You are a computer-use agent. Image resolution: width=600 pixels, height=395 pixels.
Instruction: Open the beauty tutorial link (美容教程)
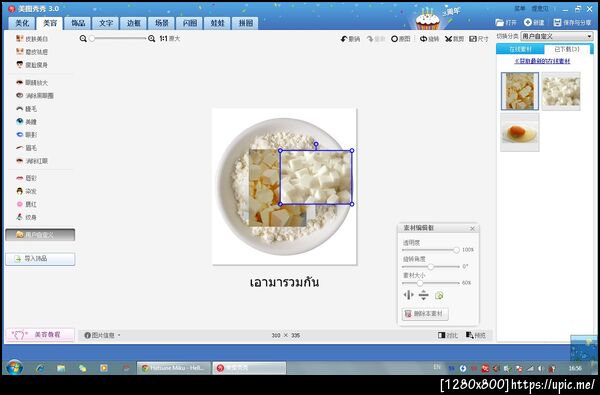[40, 335]
